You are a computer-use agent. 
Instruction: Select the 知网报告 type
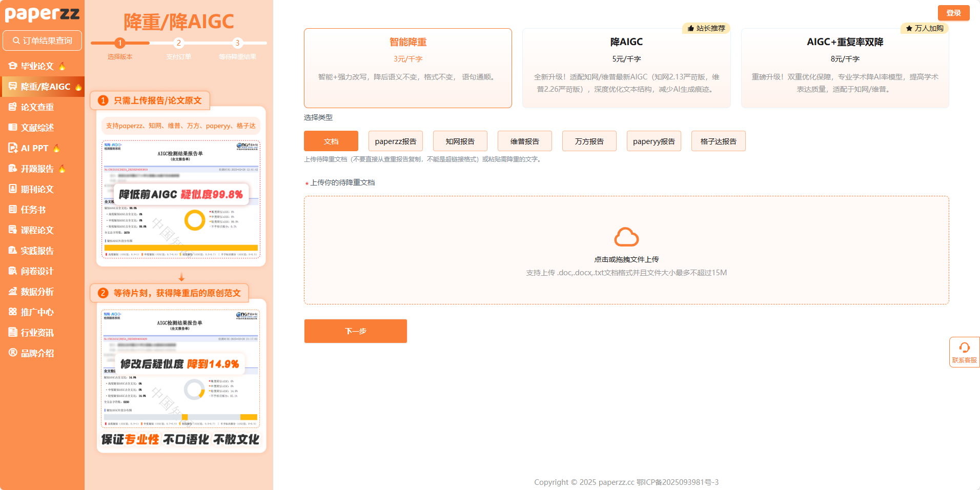[460, 141]
